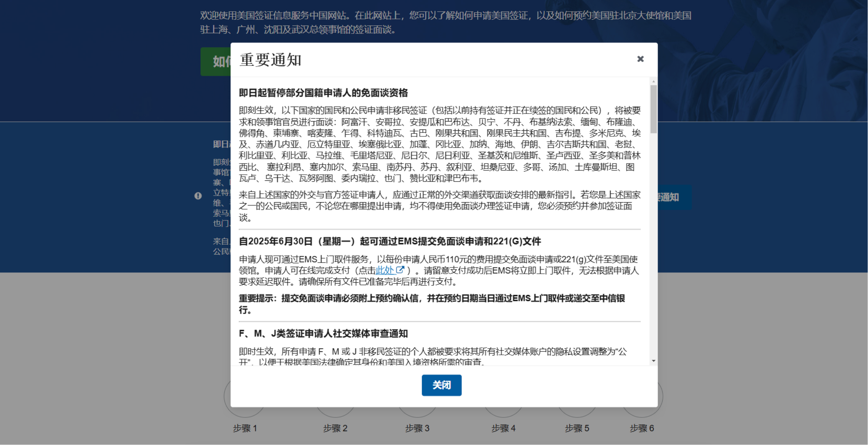
Task: Click the external link icon beside 此处
Action: (x=400, y=270)
